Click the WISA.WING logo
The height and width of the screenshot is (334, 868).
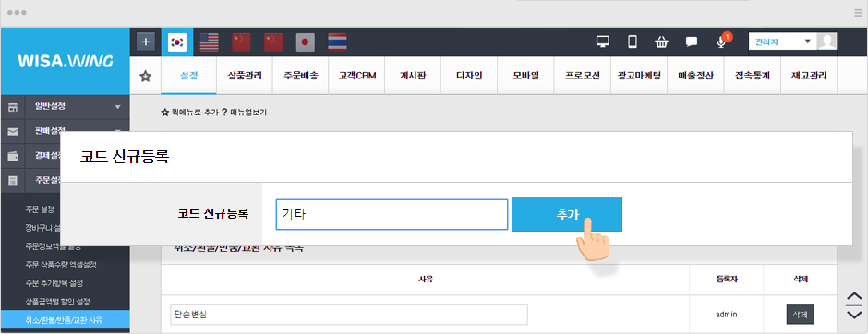click(66, 61)
